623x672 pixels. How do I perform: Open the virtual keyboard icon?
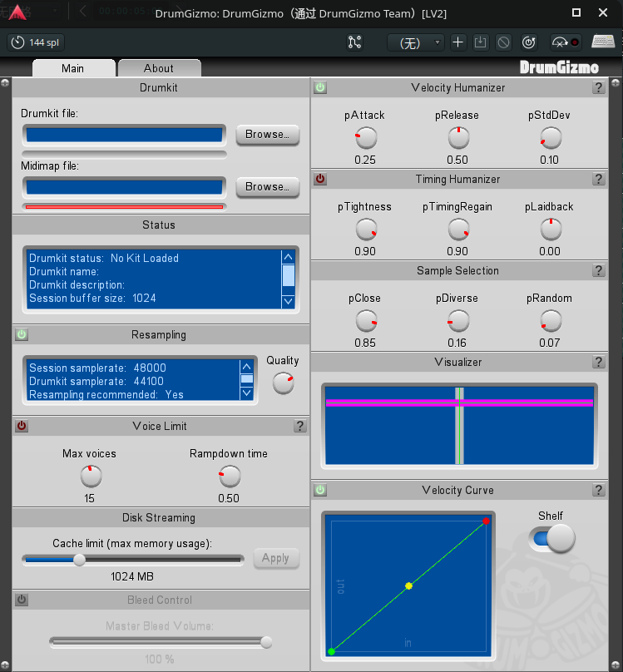603,42
